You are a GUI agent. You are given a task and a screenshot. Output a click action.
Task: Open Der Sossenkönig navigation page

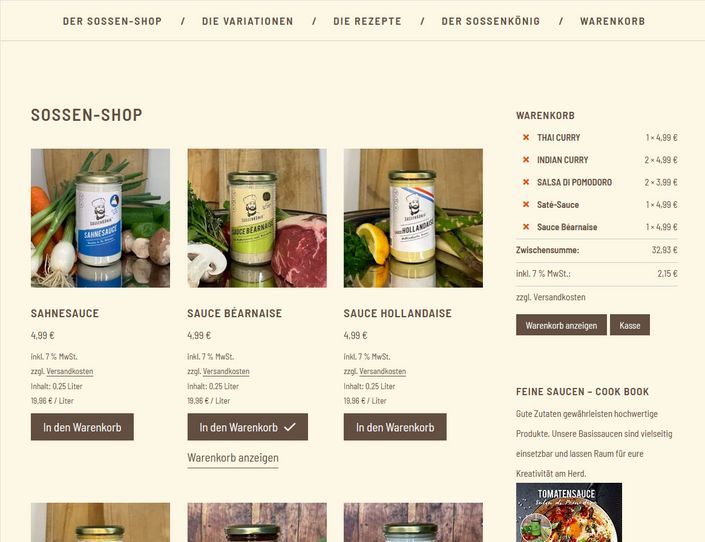click(x=491, y=21)
